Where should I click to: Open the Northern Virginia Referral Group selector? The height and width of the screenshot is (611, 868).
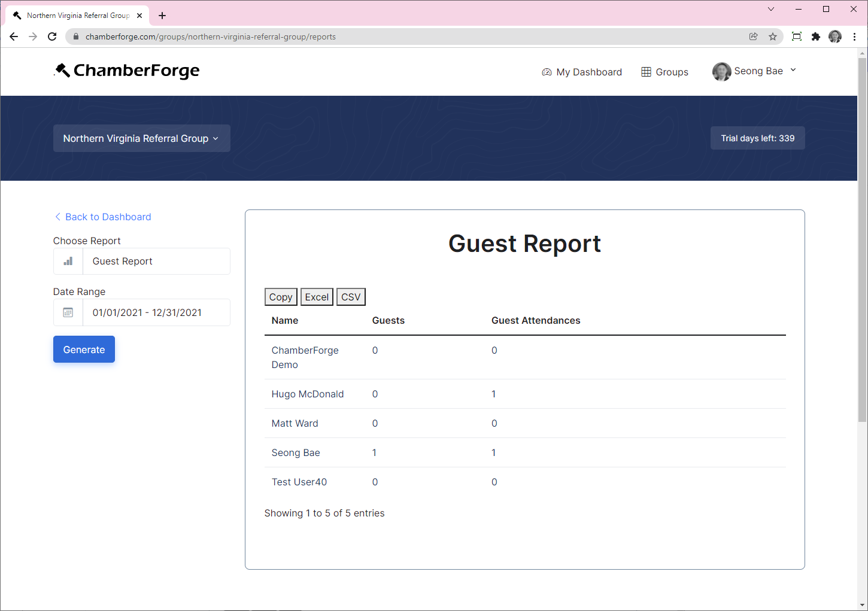click(141, 138)
